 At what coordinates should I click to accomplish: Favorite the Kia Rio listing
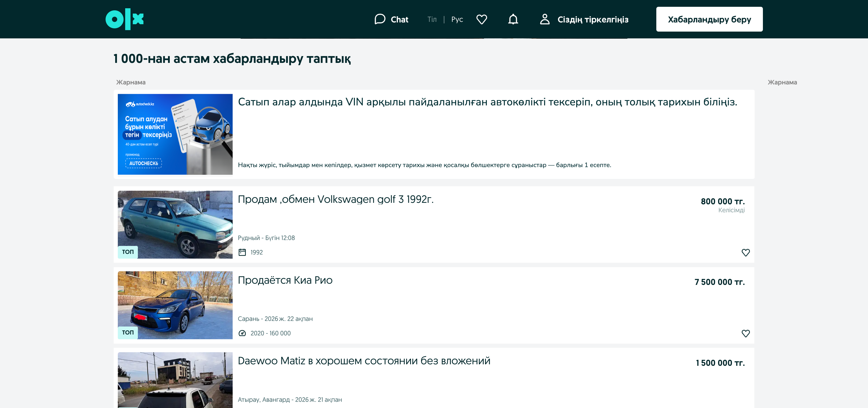(x=745, y=333)
